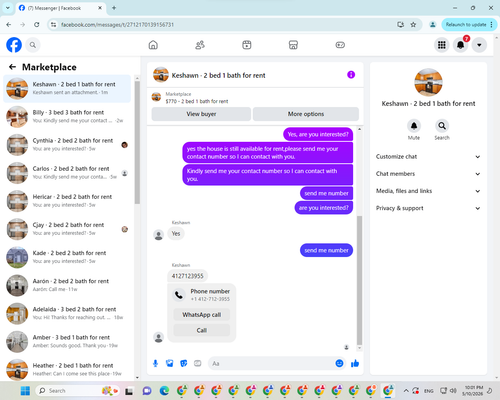Open the emoji picker smiley icon

[x=339, y=363]
